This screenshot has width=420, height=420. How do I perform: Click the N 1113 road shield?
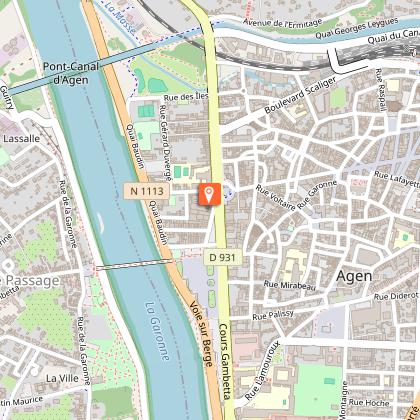click(x=147, y=191)
